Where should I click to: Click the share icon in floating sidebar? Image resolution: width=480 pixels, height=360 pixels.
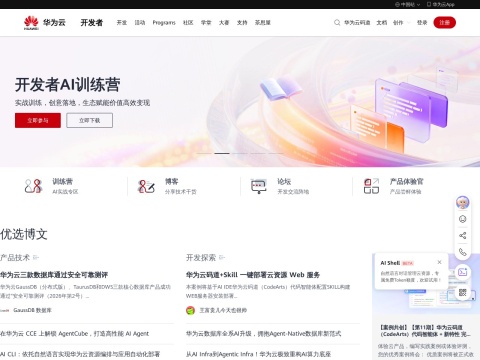[462, 236]
